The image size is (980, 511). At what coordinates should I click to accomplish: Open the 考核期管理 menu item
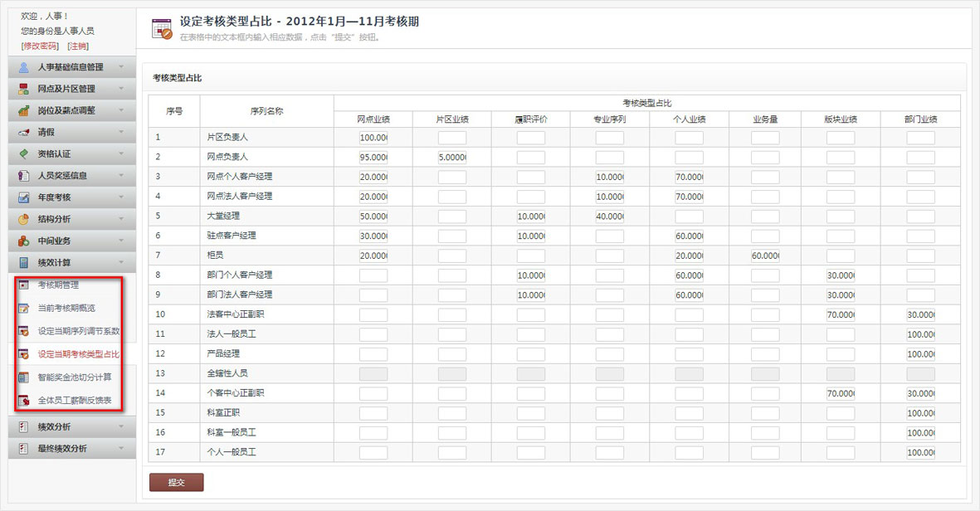58,285
